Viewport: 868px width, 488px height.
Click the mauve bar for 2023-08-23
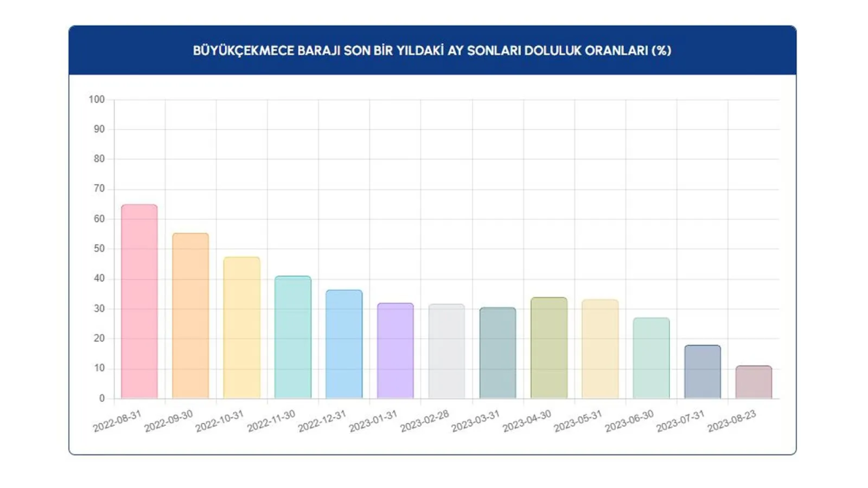753,382
